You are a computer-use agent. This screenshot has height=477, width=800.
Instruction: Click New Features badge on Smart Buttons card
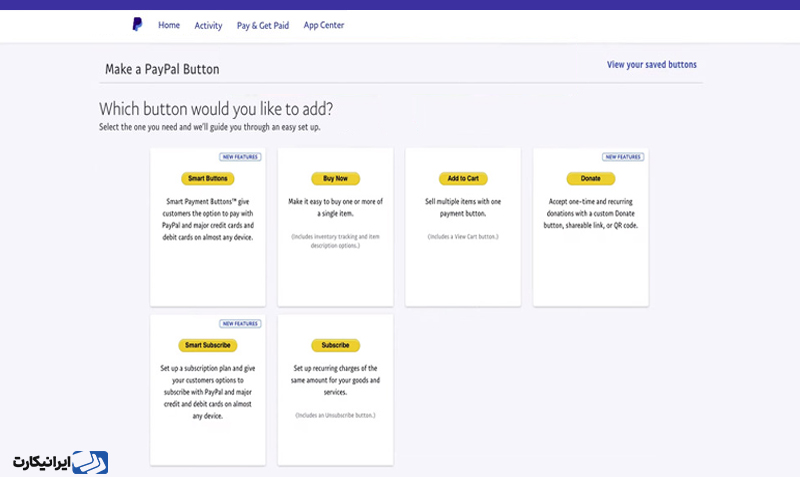click(x=240, y=157)
